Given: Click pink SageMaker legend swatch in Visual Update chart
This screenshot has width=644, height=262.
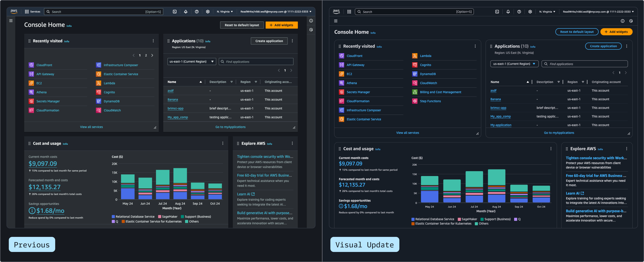Looking at the screenshot, I should pyautogui.click(x=459, y=219).
